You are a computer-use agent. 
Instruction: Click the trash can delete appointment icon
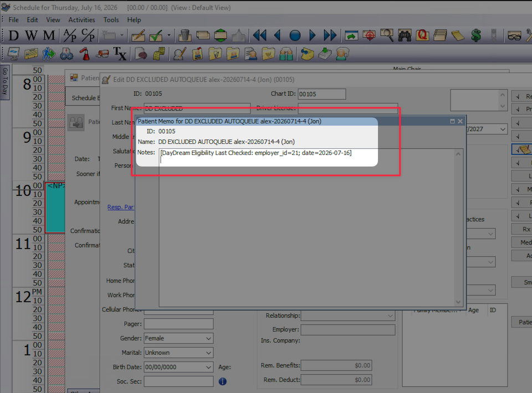[185, 35]
